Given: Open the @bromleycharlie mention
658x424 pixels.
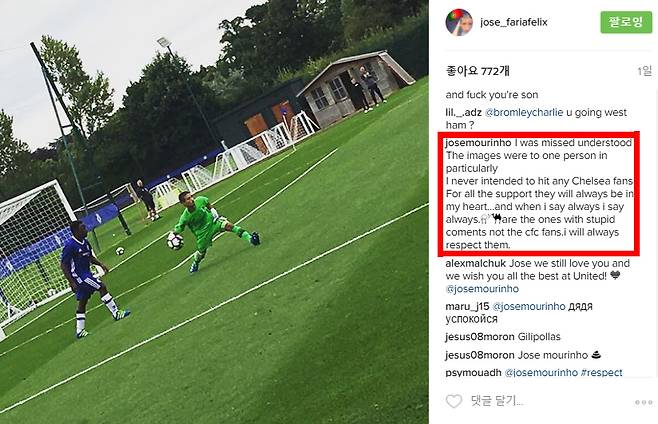Looking at the screenshot, I should (524, 113).
